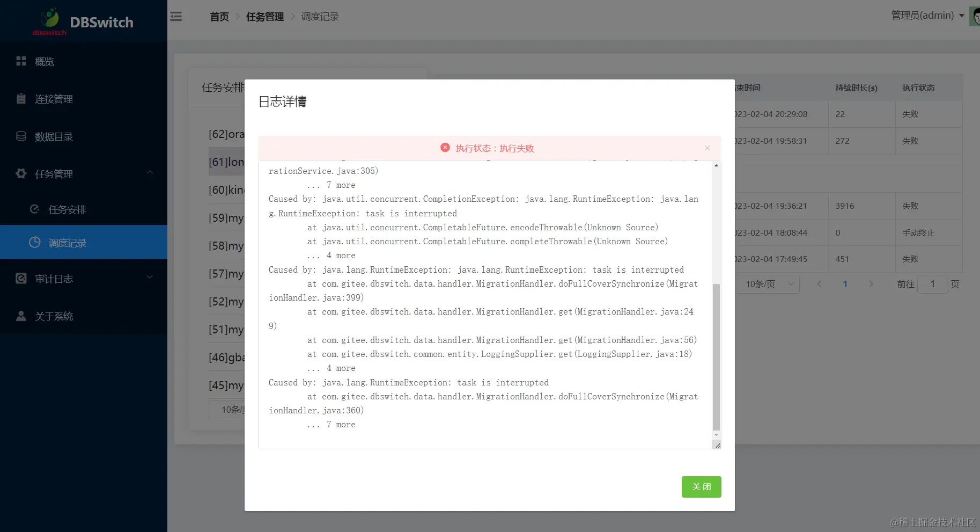
Task: Navigate to 首页 via breadcrumb
Action: click(x=218, y=17)
